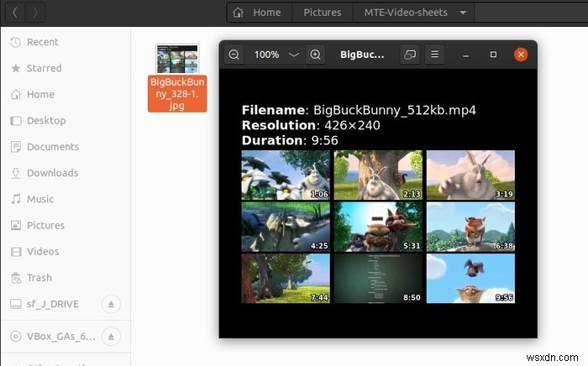Click the Starred star icon
This screenshot has width=588, height=366.
16,68
